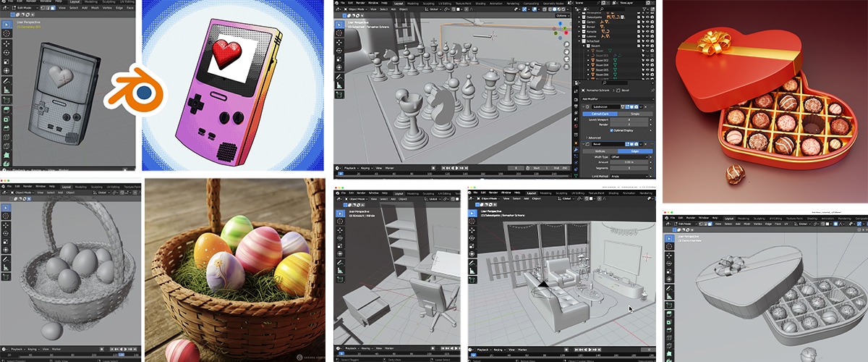Viewport: 868px width, 362px height.
Task: Uncheck the Garten collection exclude checkbox
Action: point(639,22)
